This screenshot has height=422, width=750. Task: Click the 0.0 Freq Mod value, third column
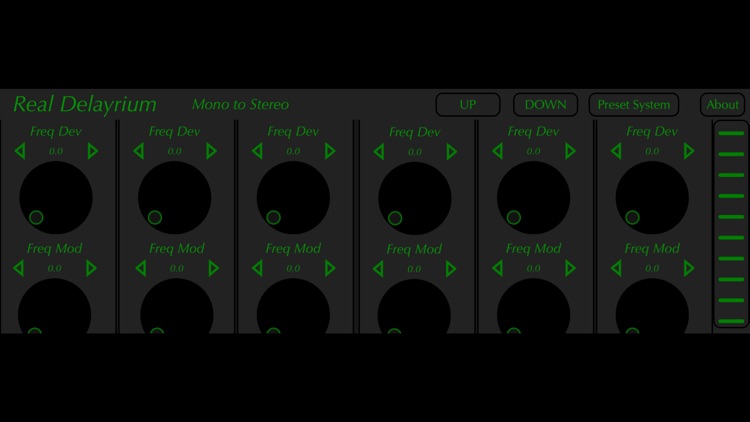coord(293,268)
